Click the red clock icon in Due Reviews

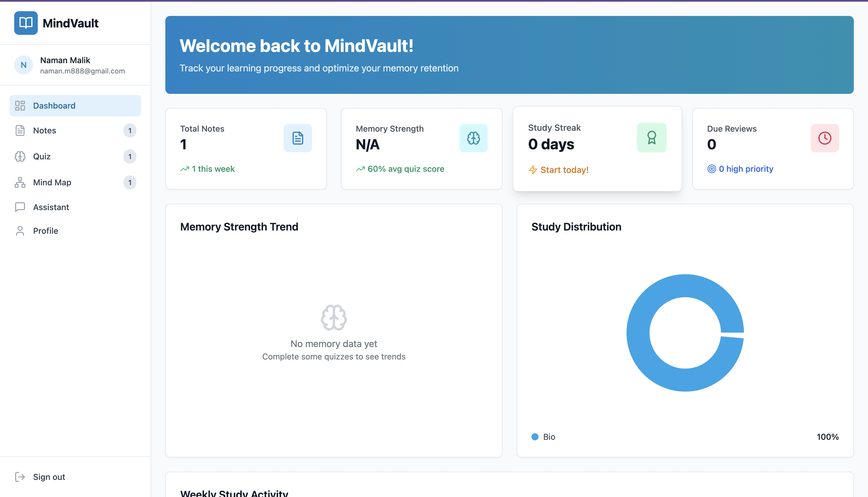(824, 138)
